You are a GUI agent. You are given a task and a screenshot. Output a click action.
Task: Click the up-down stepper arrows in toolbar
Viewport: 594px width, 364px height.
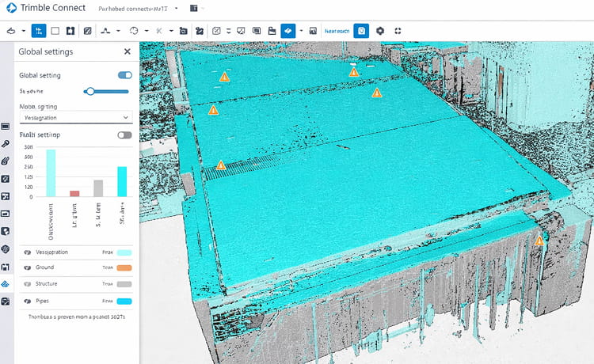click(x=228, y=31)
